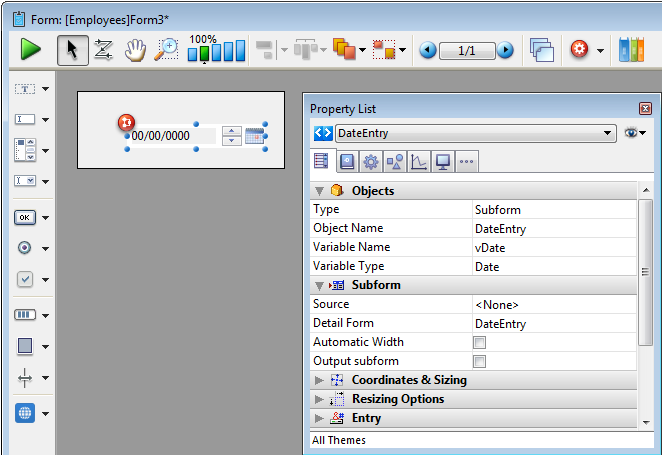Image resolution: width=662 pixels, height=455 pixels.
Task: Collapse the Objects section
Action: click(320, 191)
